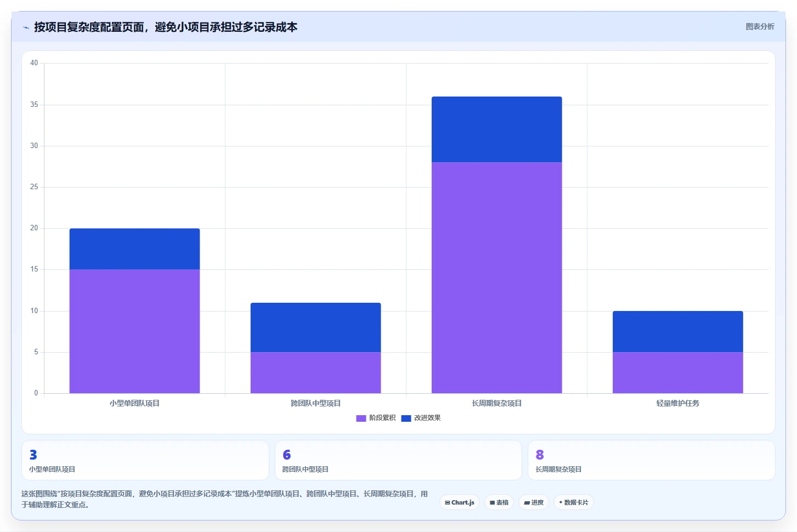
Task: Select the 数据卡片 tag pill
Action: 574,502
